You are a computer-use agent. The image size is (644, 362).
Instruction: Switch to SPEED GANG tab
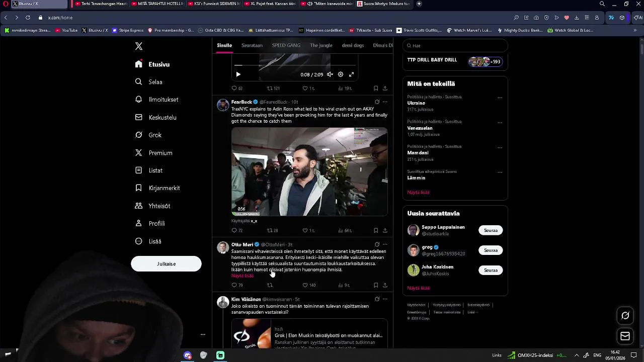point(286,45)
